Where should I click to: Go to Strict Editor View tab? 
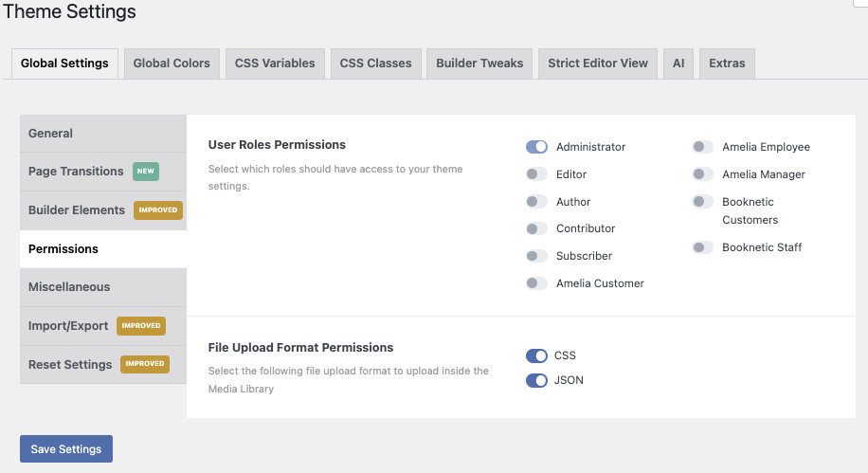(598, 64)
